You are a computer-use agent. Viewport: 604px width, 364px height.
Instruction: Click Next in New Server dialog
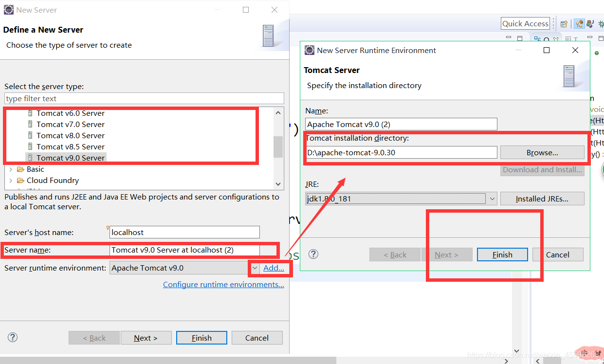pyautogui.click(x=146, y=338)
